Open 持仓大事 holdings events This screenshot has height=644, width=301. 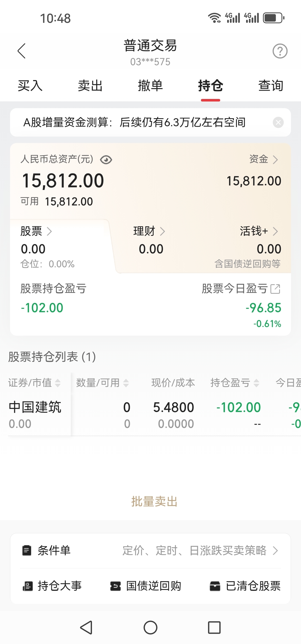click(52, 586)
